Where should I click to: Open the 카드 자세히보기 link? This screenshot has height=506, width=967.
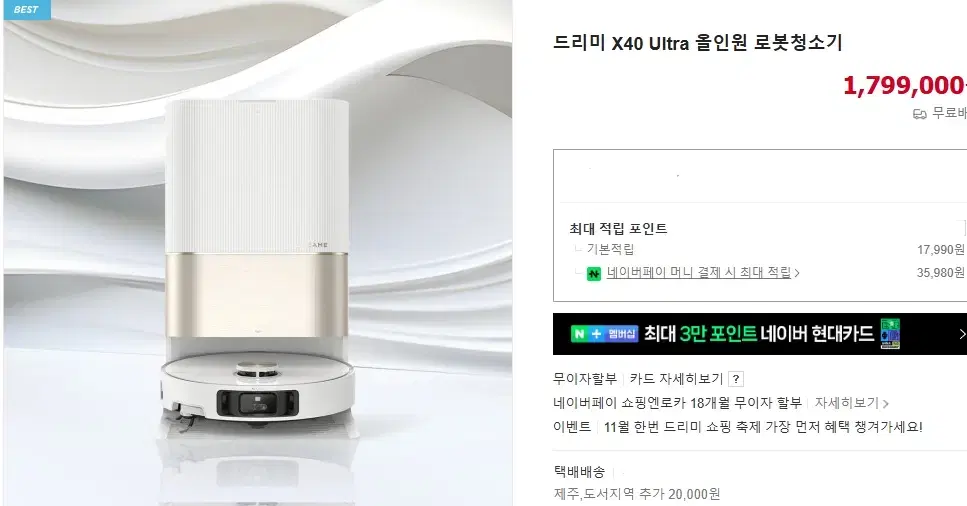tap(676, 378)
